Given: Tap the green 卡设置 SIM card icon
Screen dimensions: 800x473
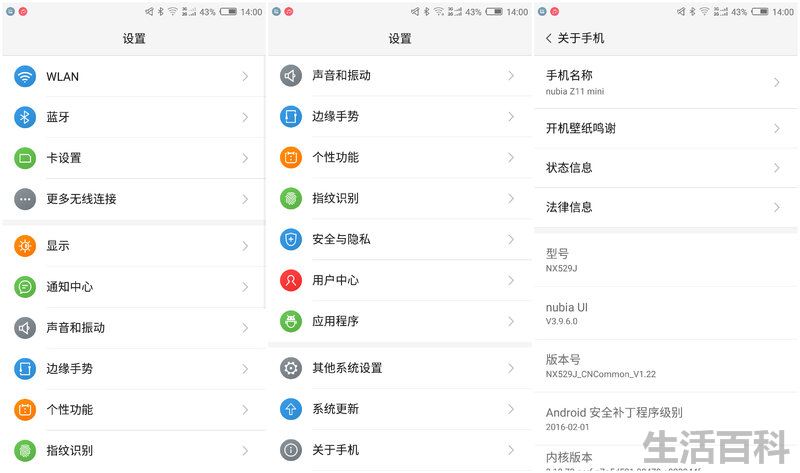Looking at the screenshot, I should pos(24,158).
